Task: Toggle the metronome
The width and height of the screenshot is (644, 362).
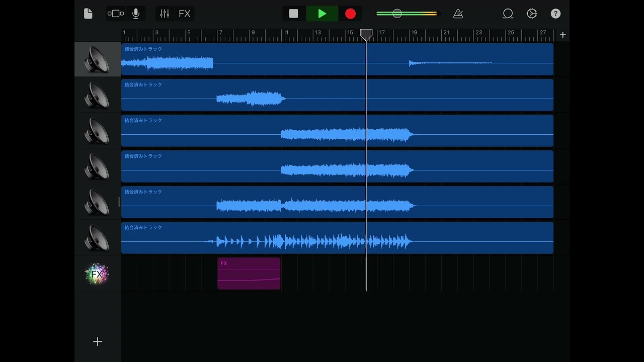Action: click(458, 14)
